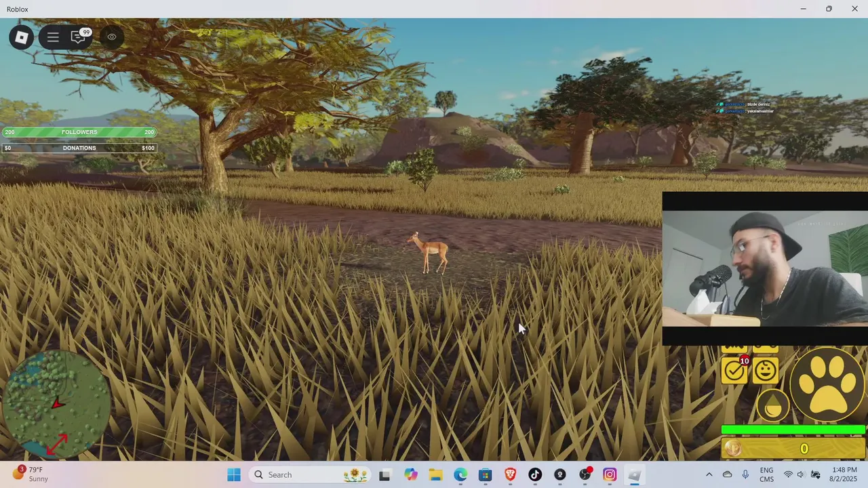Image resolution: width=868 pixels, height=488 pixels.
Task: Open File Explorer from taskbar
Action: 435,474
